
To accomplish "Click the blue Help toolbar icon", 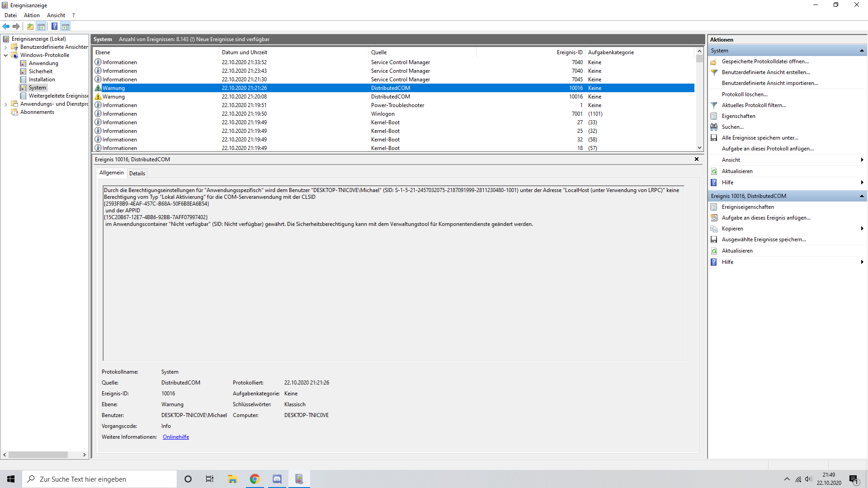I will (x=54, y=26).
